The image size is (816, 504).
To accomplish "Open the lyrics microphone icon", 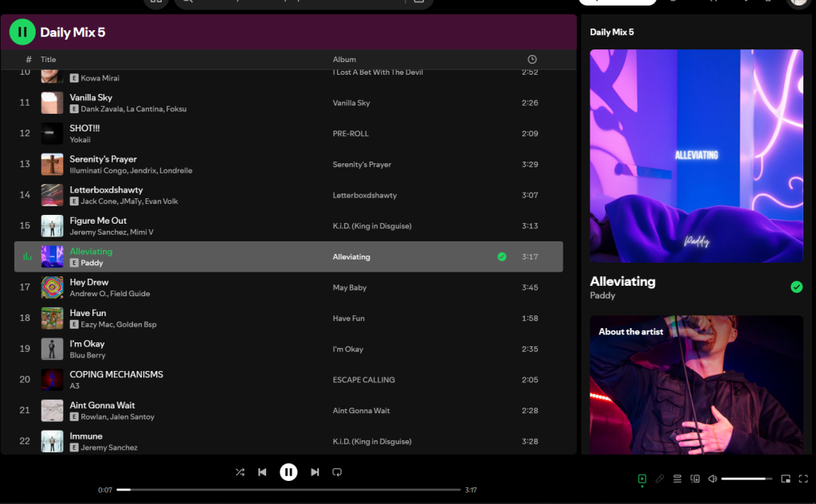I will pos(660,479).
